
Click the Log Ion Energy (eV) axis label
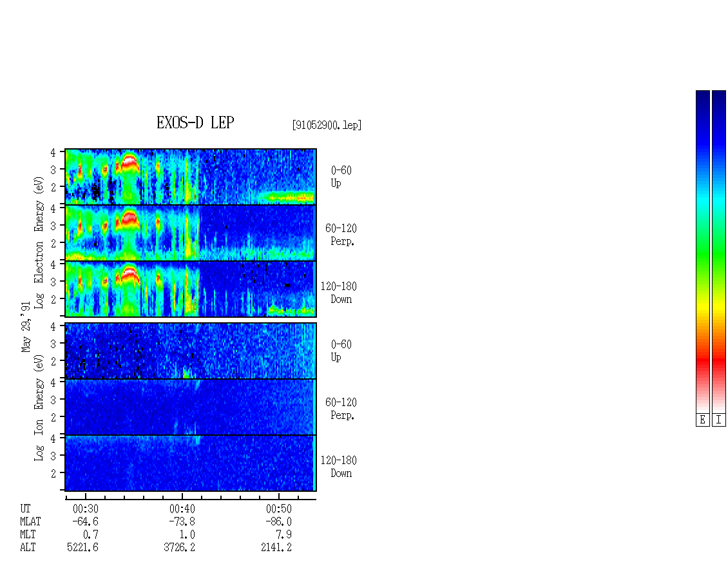coord(39,408)
